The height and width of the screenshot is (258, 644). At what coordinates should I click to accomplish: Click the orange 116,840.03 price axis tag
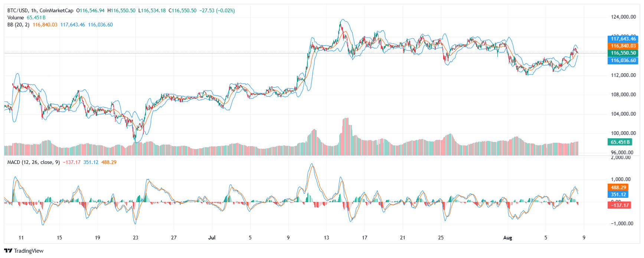(623, 46)
